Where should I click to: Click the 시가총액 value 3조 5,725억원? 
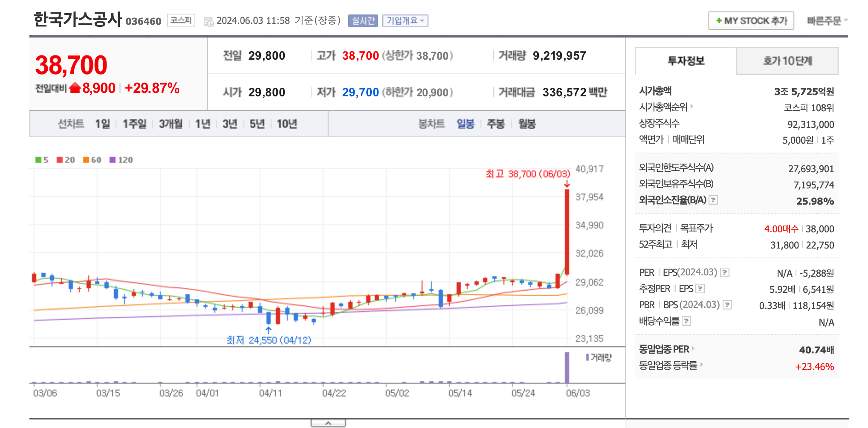pyautogui.click(x=804, y=92)
